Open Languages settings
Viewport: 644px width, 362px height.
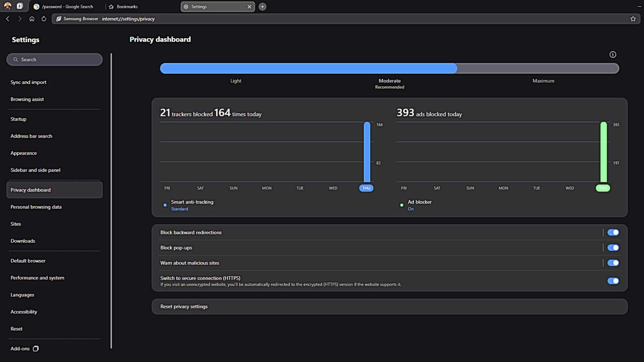(x=55, y=295)
